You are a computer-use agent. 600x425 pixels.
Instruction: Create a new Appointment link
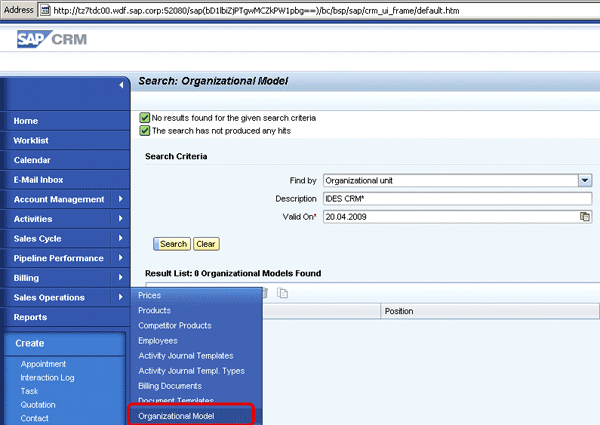point(43,364)
